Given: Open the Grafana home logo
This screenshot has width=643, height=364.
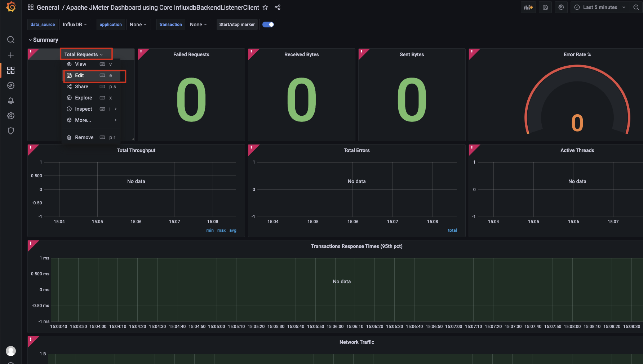Looking at the screenshot, I should (11, 7).
